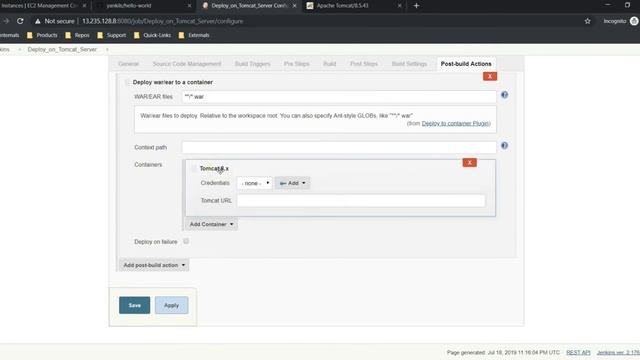Viewport: 640px width, 360px height.
Task: Go to the Source Code Management tab
Action: coord(187,64)
